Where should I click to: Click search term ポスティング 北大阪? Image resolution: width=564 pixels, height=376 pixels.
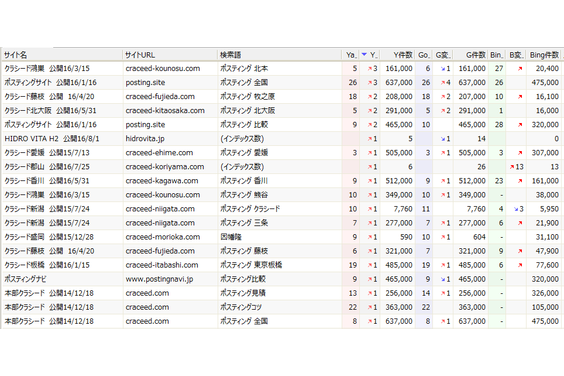(x=247, y=110)
